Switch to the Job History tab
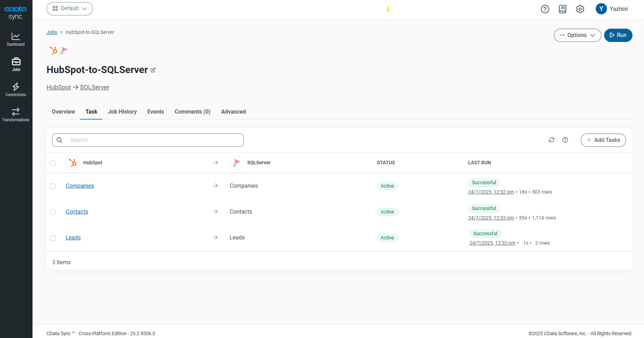 point(122,112)
